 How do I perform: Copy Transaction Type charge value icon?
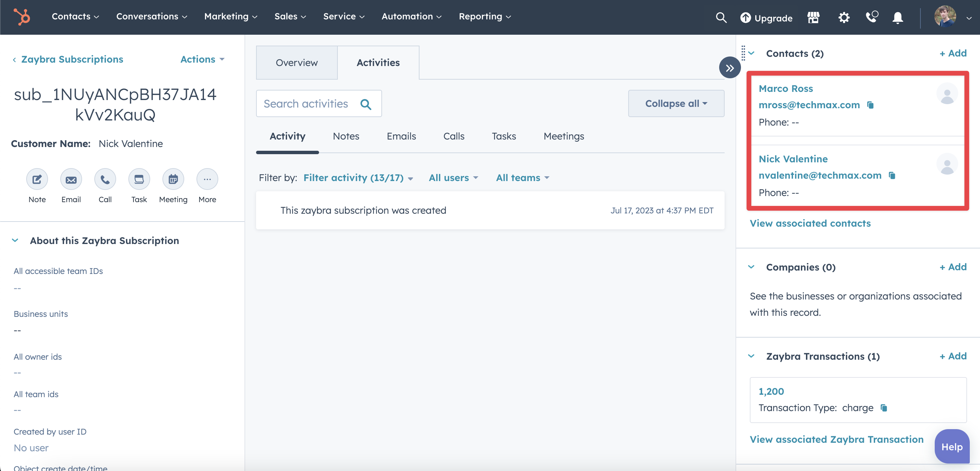(884, 408)
